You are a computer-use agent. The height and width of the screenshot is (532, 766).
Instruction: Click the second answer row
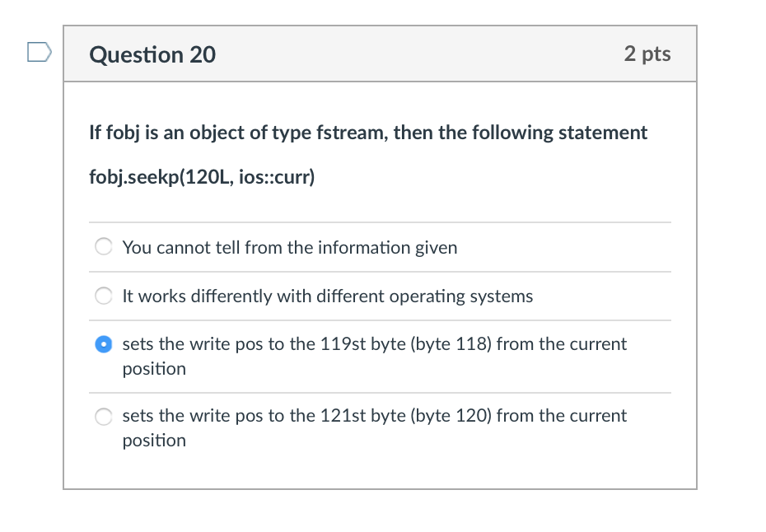point(328,296)
